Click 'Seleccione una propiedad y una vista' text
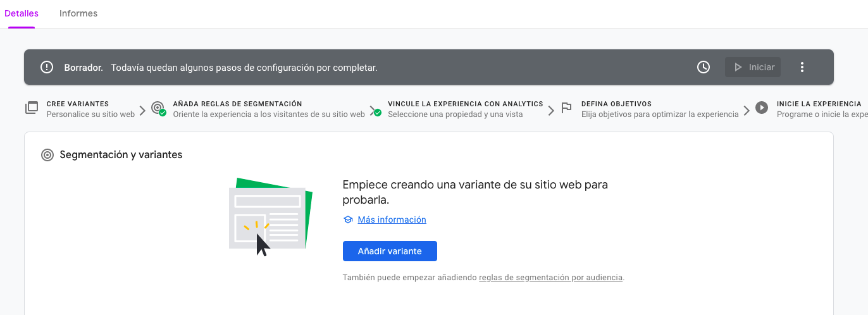The height and width of the screenshot is (315, 868). tap(455, 114)
